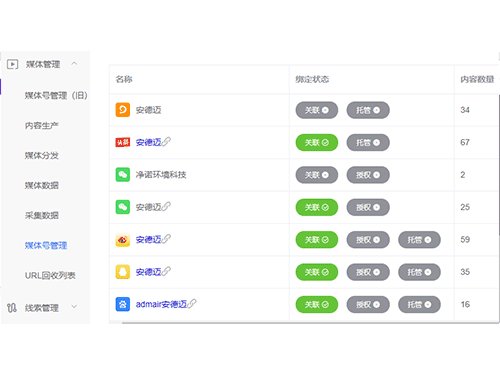Click the yellow penguin icon in the 35-count row
The height and width of the screenshot is (375, 500).
point(123,272)
